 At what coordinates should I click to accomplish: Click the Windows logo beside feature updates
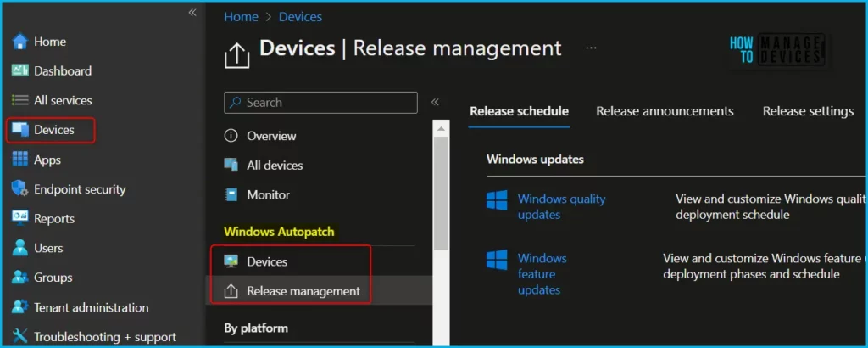click(497, 260)
